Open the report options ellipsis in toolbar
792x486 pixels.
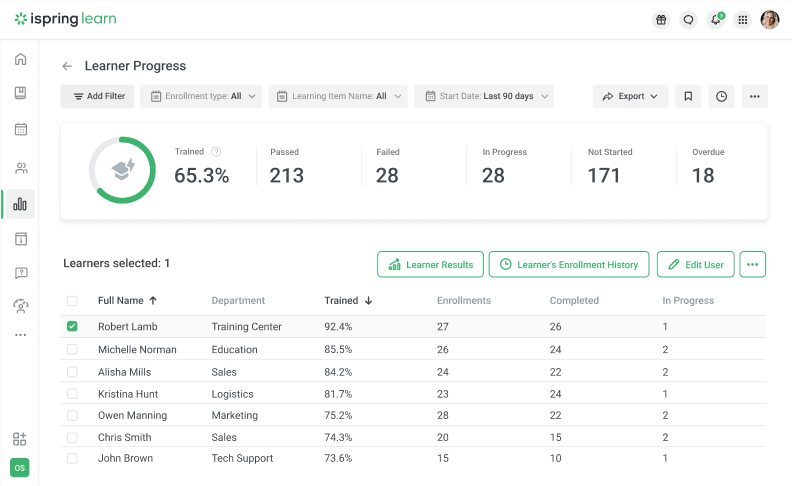click(x=755, y=96)
